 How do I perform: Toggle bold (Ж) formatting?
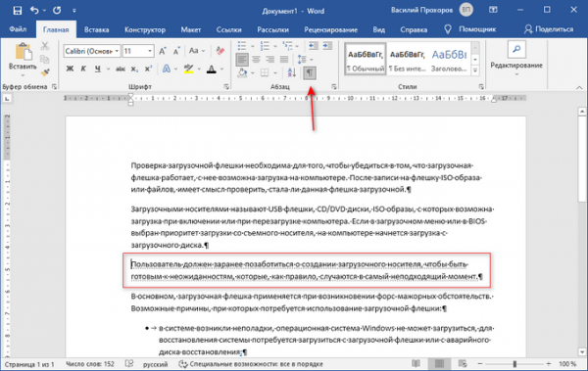pyautogui.click(x=70, y=69)
